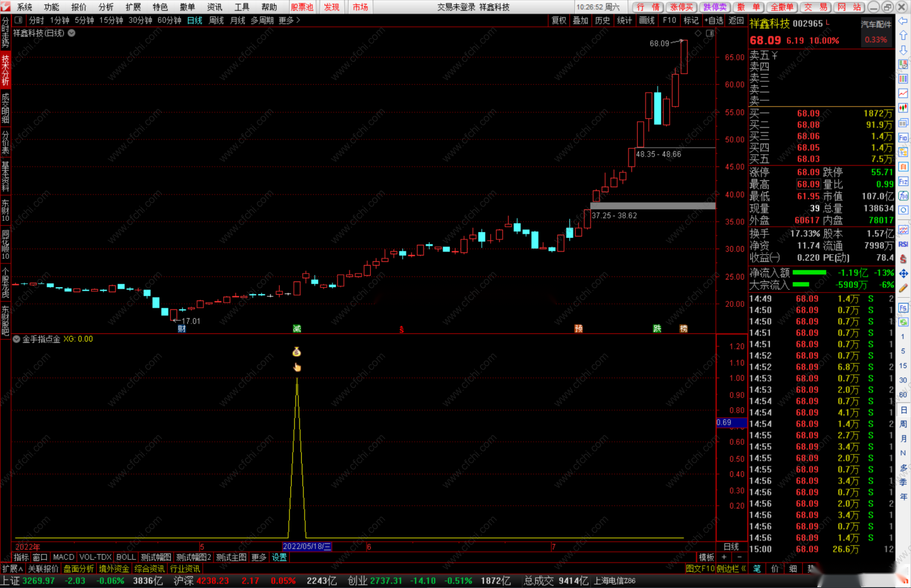The width and height of the screenshot is (911, 588).
Task: Click the RSI indicator icon in right sidebar
Action: pos(903,244)
